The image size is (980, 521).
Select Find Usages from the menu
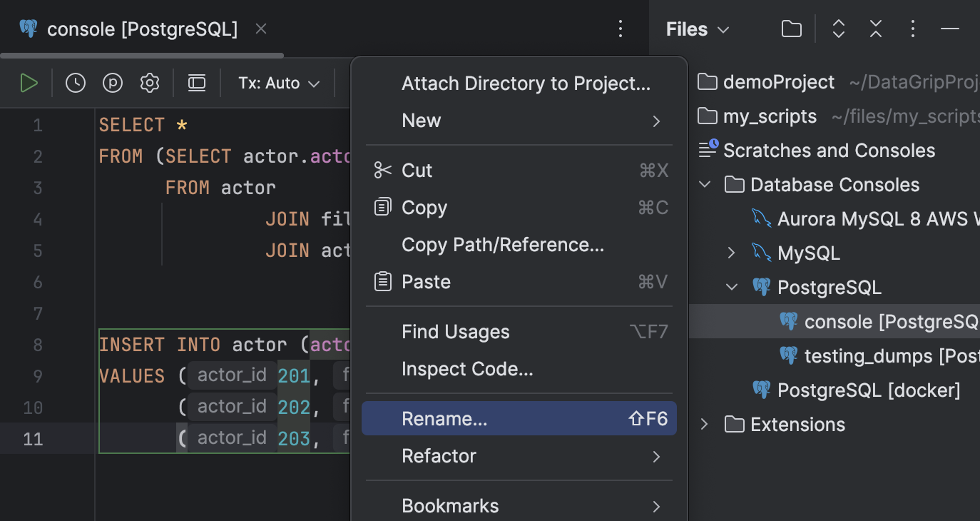tap(455, 331)
